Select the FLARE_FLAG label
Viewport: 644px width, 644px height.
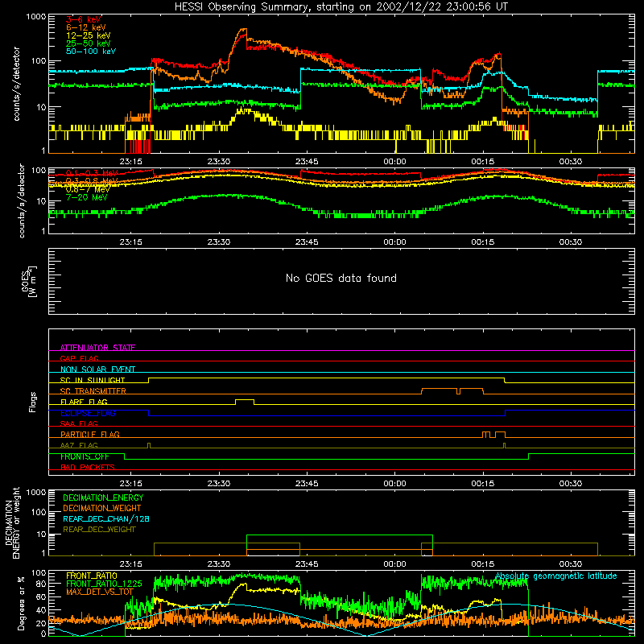[84, 402]
